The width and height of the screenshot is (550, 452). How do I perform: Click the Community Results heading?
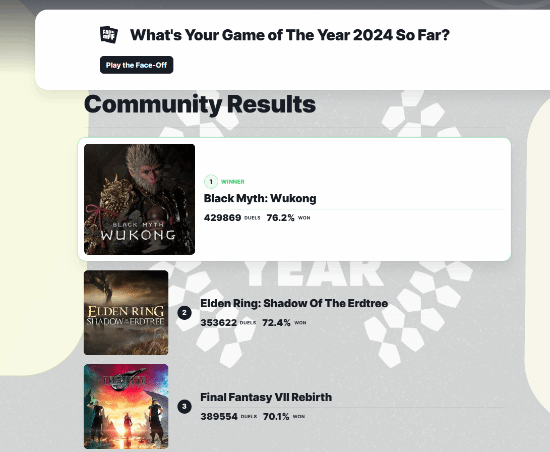point(200,104)
